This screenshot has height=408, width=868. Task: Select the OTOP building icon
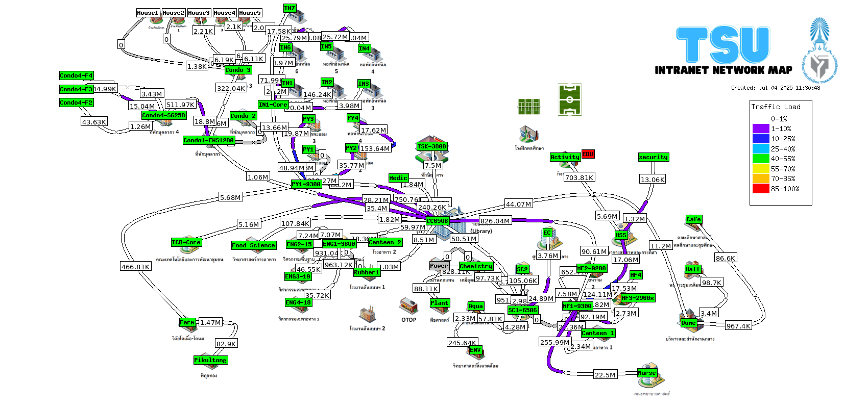tap(409, 307)
